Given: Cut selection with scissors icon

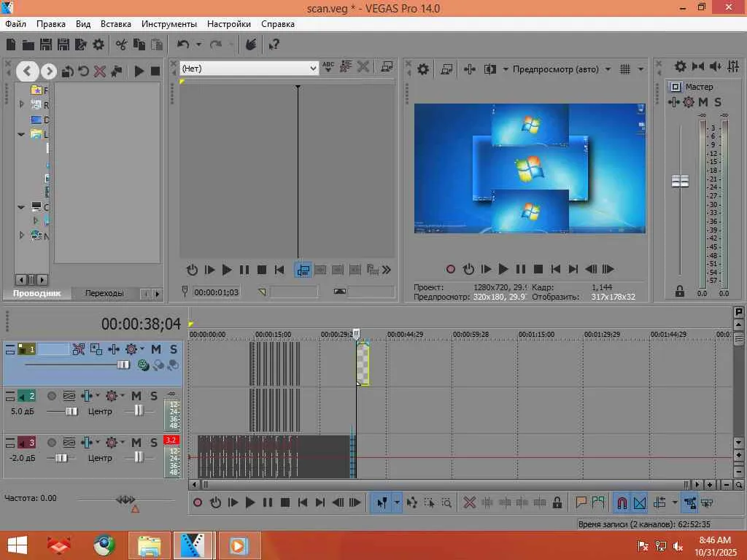Looking at the screenshot, I should coord(122,44).
